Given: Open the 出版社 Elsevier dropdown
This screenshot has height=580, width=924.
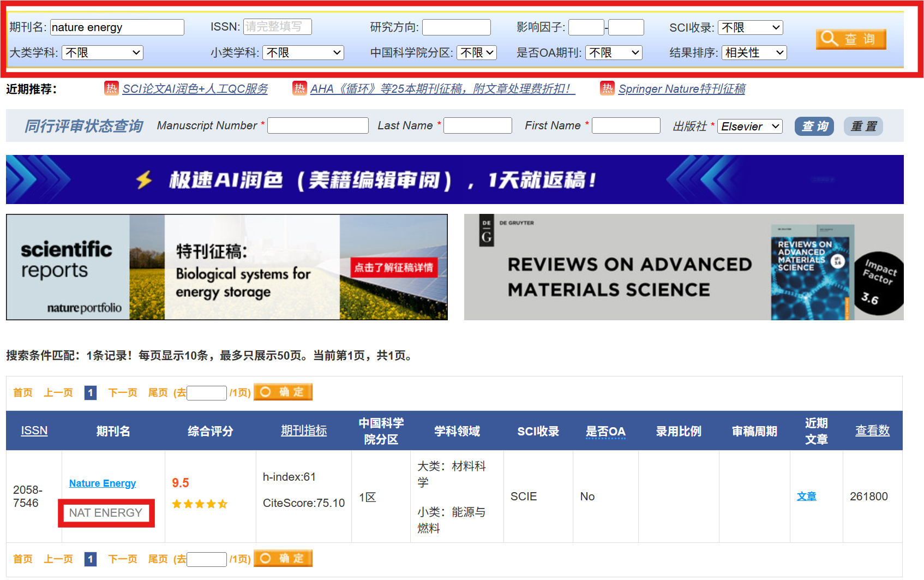Looking at the screenshot, I should point(750,127).
